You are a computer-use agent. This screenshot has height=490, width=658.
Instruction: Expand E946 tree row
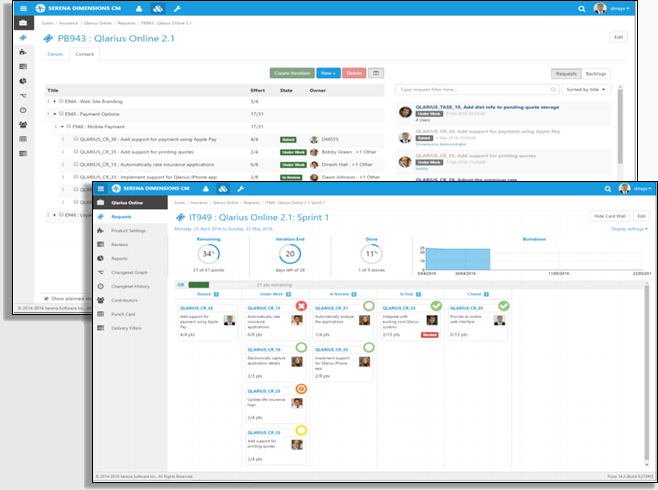tap(55, 214)
